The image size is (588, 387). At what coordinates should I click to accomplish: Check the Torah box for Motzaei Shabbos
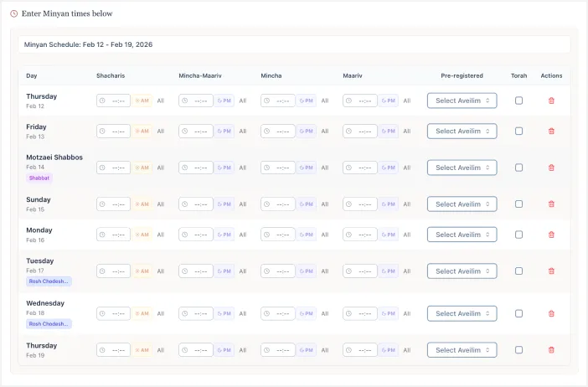[x=518, y=168]
